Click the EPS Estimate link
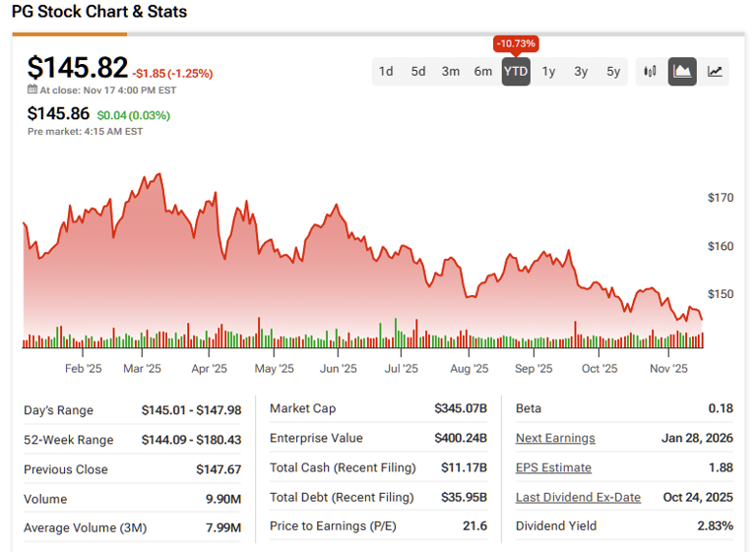Viewport: 756px width, 552px height. coord(553,467)
